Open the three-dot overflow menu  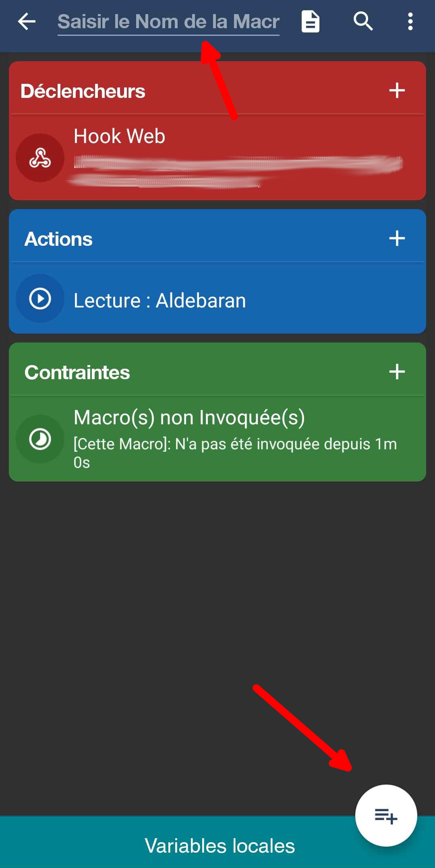click(410, 21)
